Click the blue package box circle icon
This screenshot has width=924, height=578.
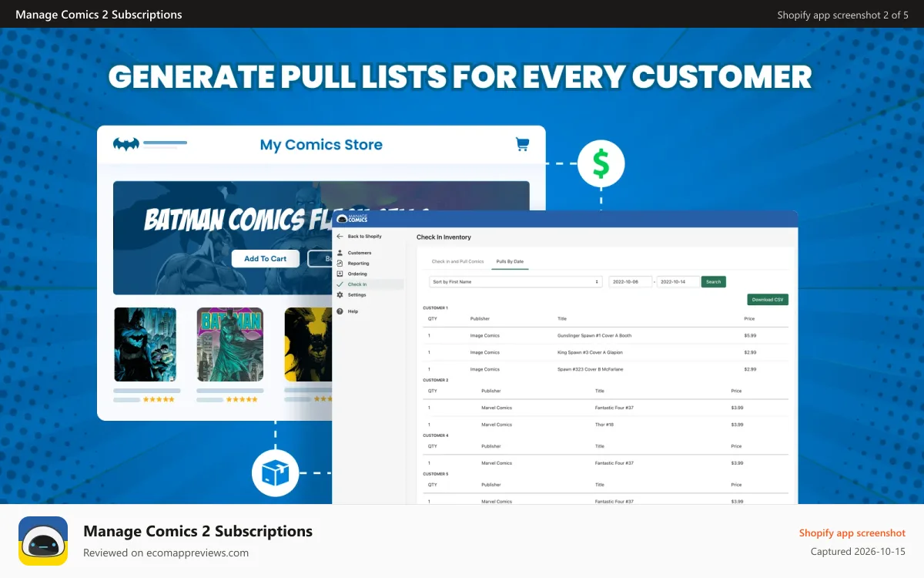pos(275,473)
